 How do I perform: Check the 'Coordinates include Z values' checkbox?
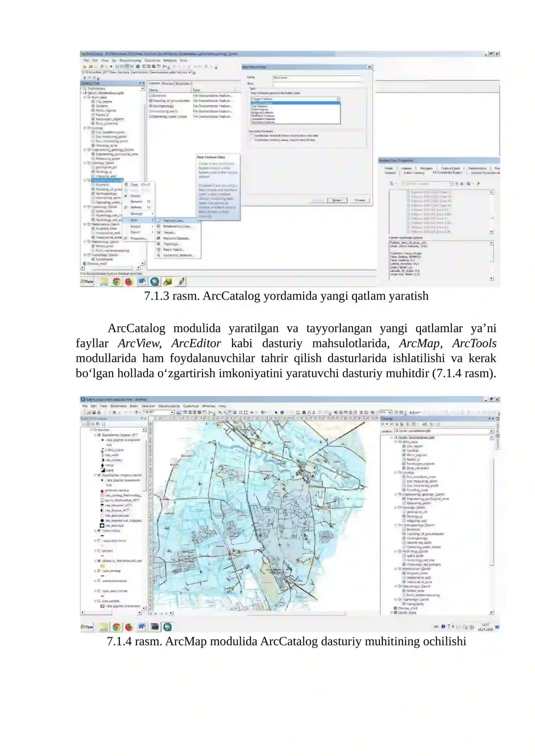tap(252, 140)
